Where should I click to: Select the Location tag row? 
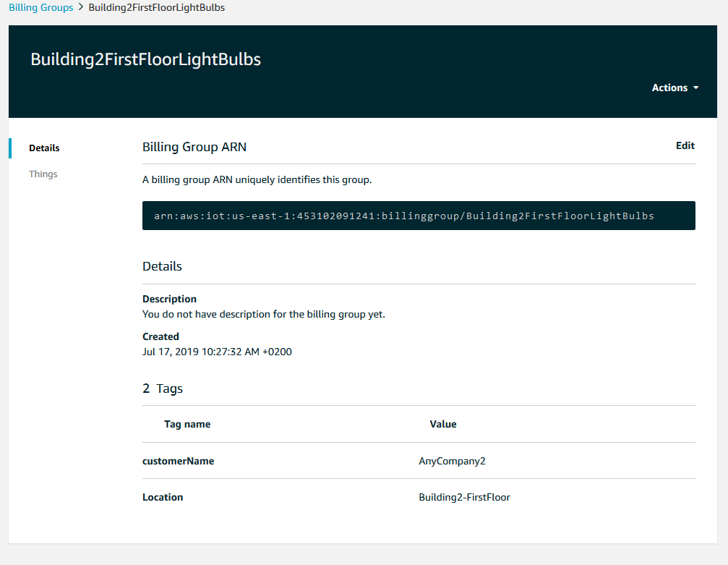click(163, 497)
